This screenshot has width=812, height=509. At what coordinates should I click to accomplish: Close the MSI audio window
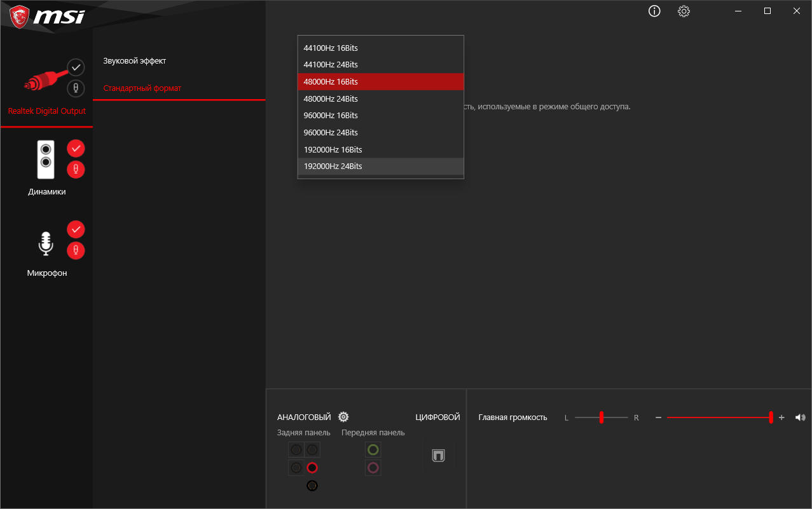click(797, 11)
